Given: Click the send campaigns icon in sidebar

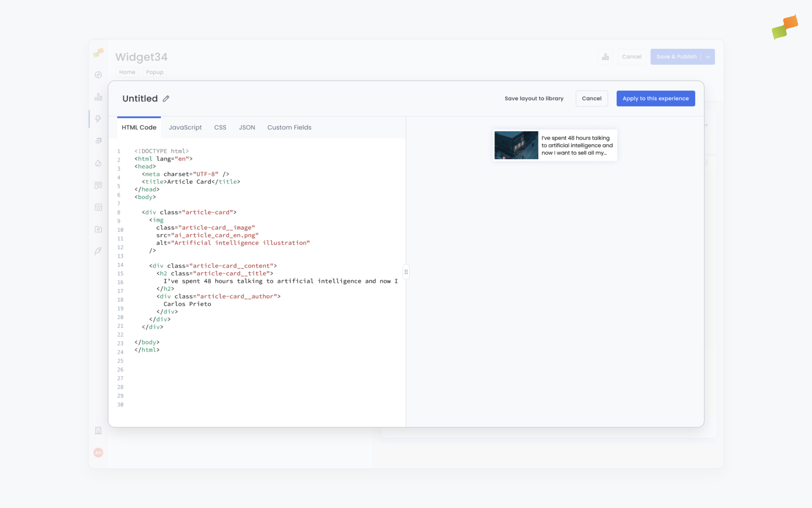Looking at the screenshot, I should tap(98, 141).
